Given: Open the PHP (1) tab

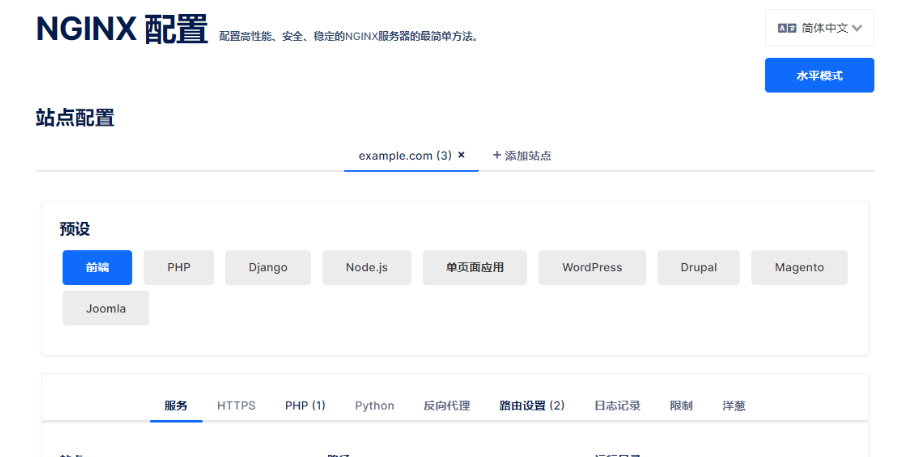Looking at the screenshot, I should [x=305, y=406].
